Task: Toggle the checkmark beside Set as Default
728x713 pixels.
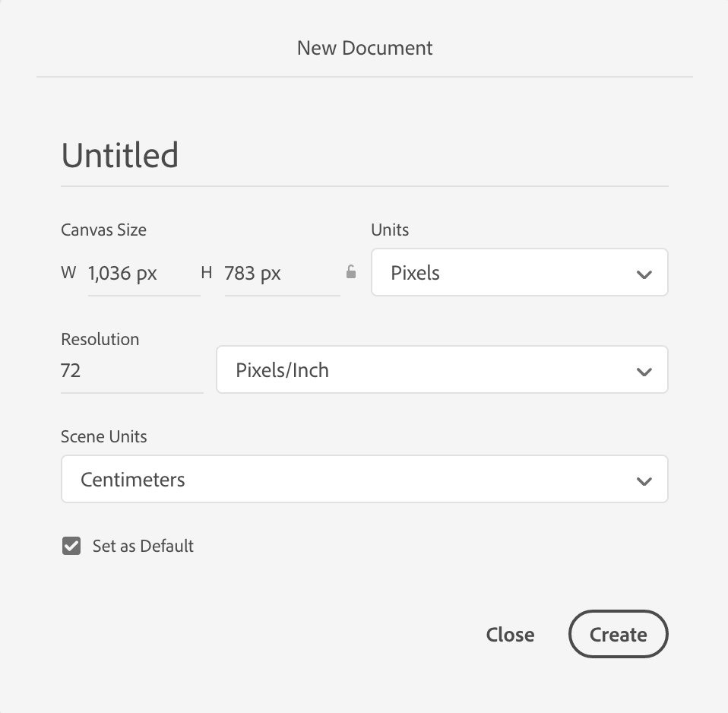Action: pyautogui.click(x=71, y=546)
